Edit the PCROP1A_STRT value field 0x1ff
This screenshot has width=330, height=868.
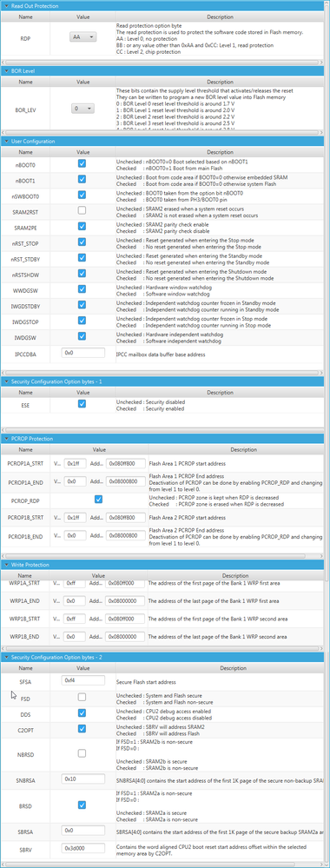[76, 463]
